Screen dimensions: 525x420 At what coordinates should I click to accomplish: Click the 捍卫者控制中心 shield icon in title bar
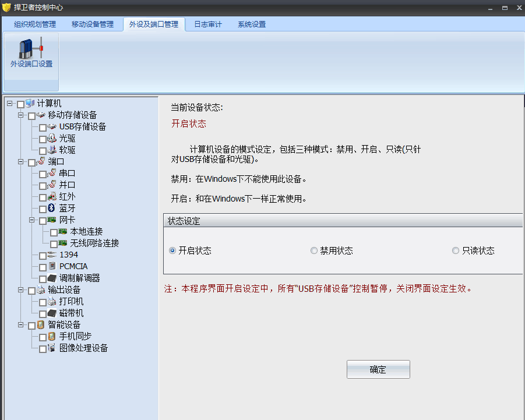click(x=6, y=7)
